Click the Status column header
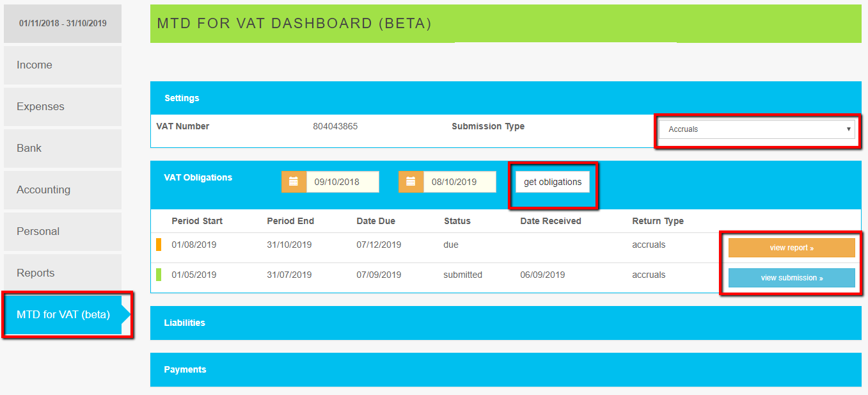 (457, 221)
